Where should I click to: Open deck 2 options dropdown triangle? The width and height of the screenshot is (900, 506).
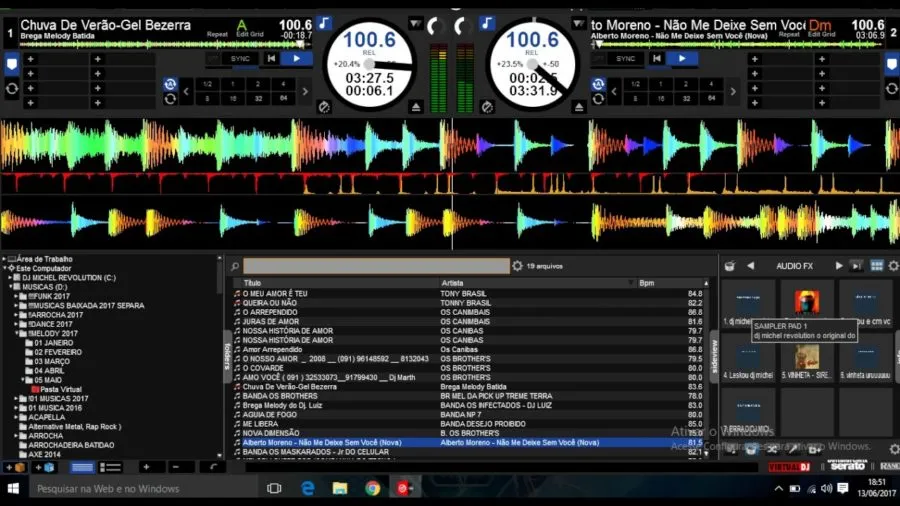pyautogui.click(x=578, y=24)
